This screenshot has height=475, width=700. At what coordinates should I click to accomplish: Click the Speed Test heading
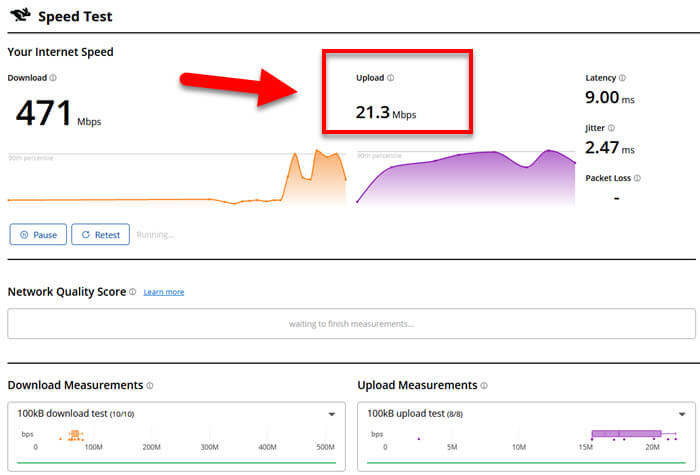pos(75,17)
